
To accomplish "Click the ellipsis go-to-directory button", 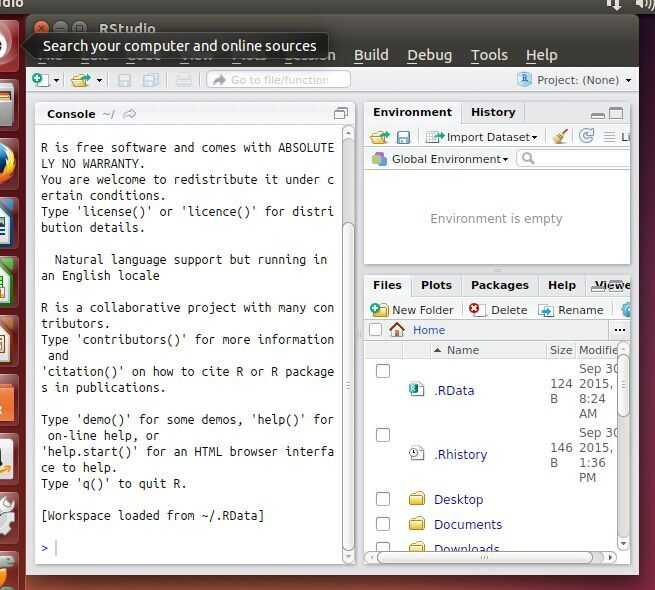I will pos(620,330).
